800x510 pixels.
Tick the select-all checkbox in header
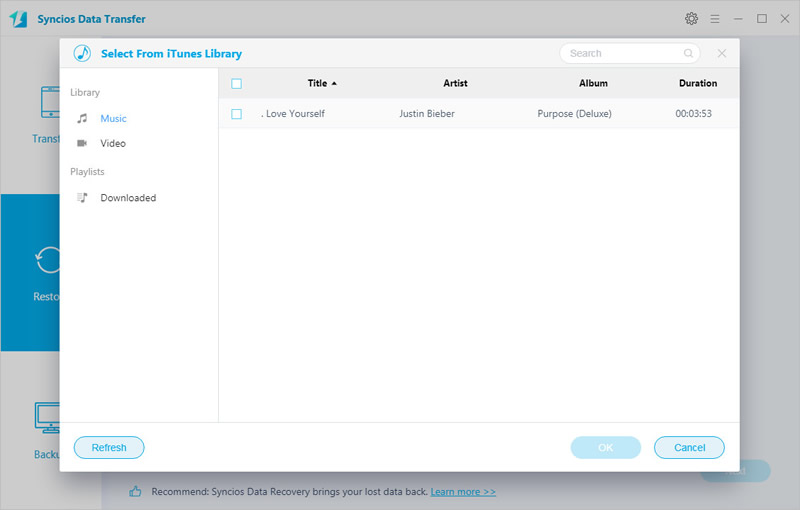(236, 84)
